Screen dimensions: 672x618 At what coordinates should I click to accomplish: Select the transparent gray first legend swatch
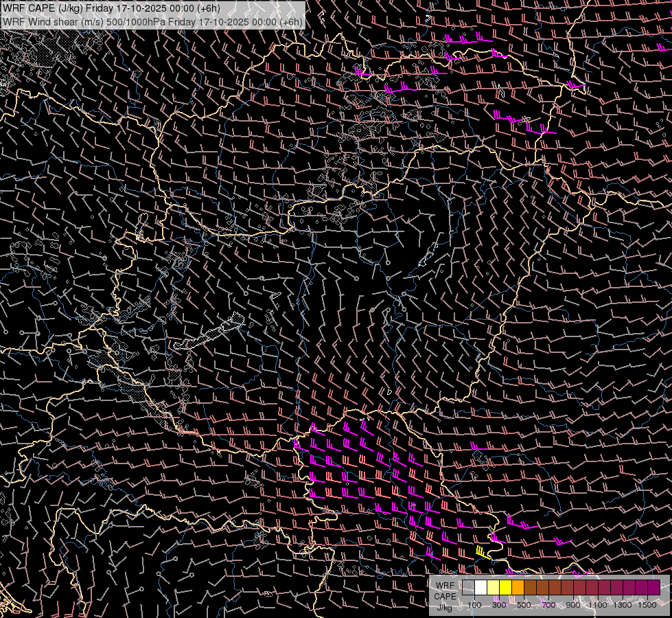pyautogui.click(x=468, y=588)
